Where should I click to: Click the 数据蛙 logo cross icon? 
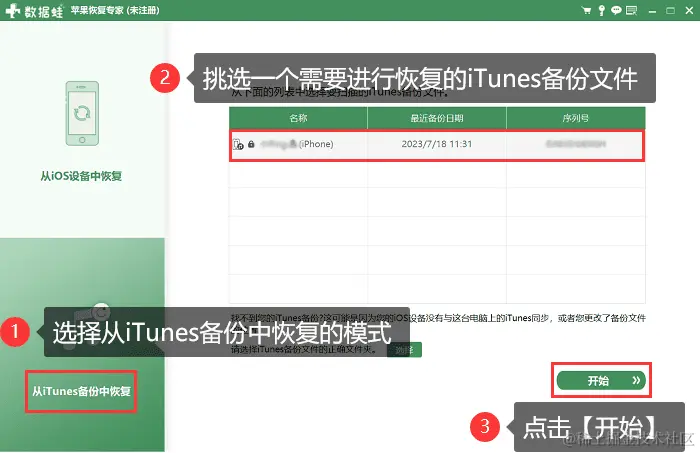click(x=12, y=10)
